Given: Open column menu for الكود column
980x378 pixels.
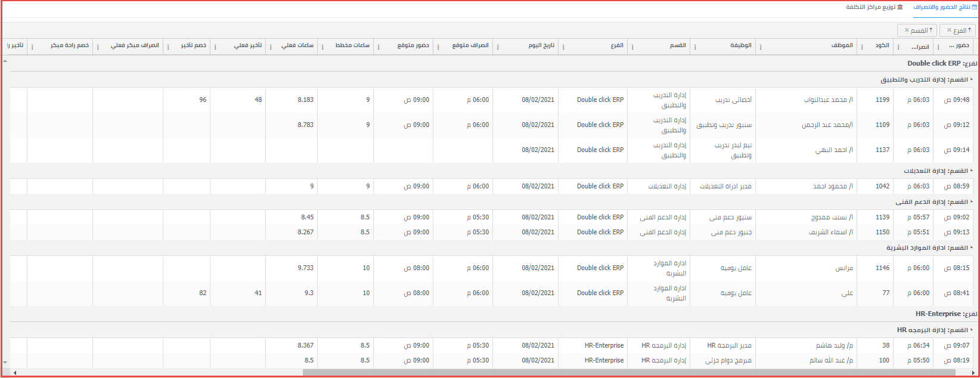Looking at the screenshot, I should click(863, 47).
